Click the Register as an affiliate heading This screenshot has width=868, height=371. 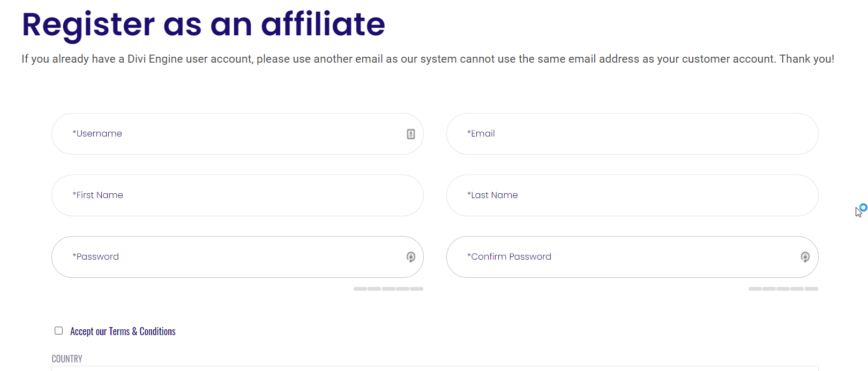coord(204,25)
